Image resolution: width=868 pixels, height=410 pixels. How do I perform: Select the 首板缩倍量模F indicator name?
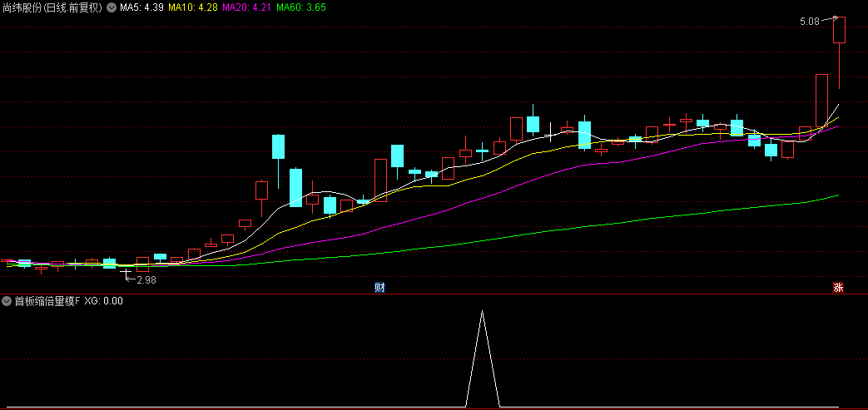coord(47,301)
